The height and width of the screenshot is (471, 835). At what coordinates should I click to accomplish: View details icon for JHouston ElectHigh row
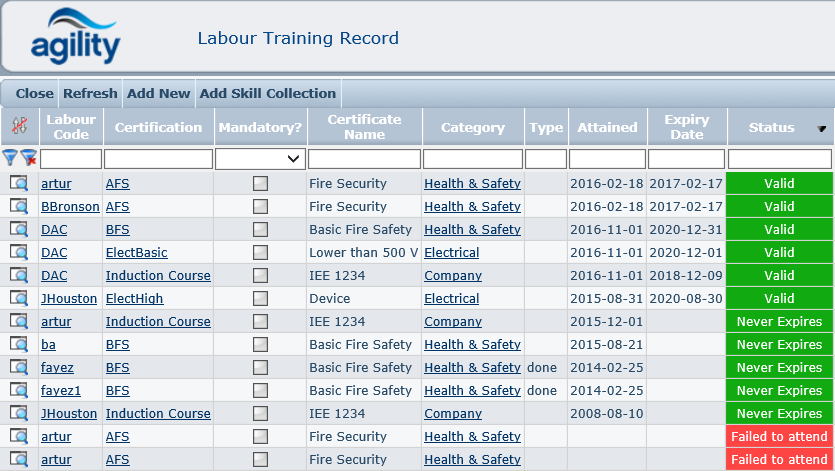click(x=19, y=298)
